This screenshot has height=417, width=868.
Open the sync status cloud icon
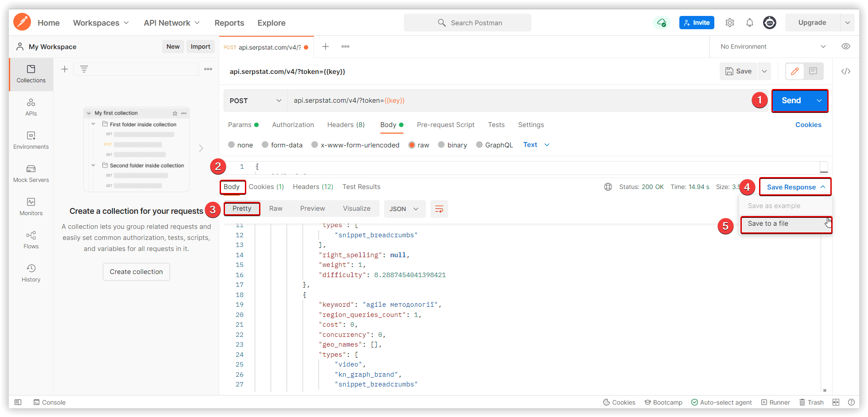(x=661, y=23)
